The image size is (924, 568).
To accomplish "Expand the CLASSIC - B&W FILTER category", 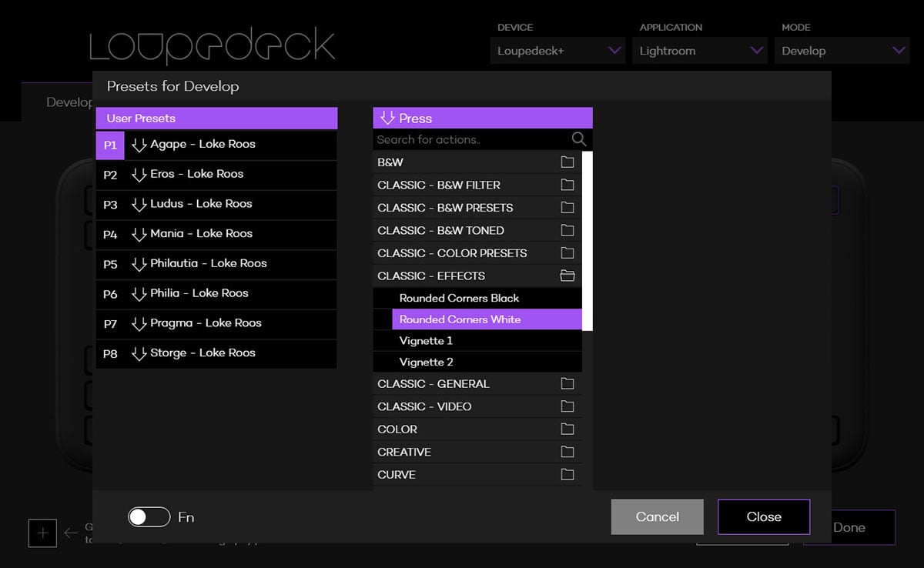I will 477,185.
